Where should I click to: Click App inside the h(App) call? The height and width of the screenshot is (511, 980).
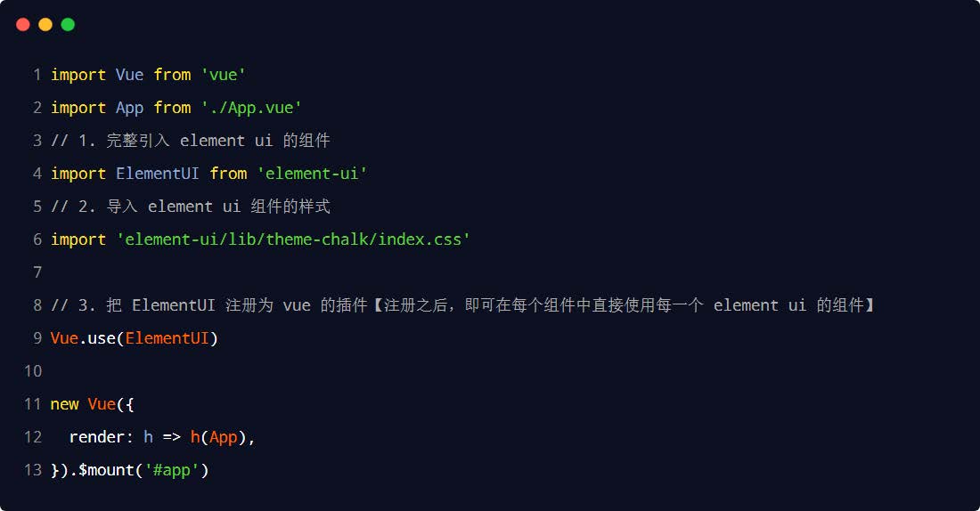pos(223,437)
